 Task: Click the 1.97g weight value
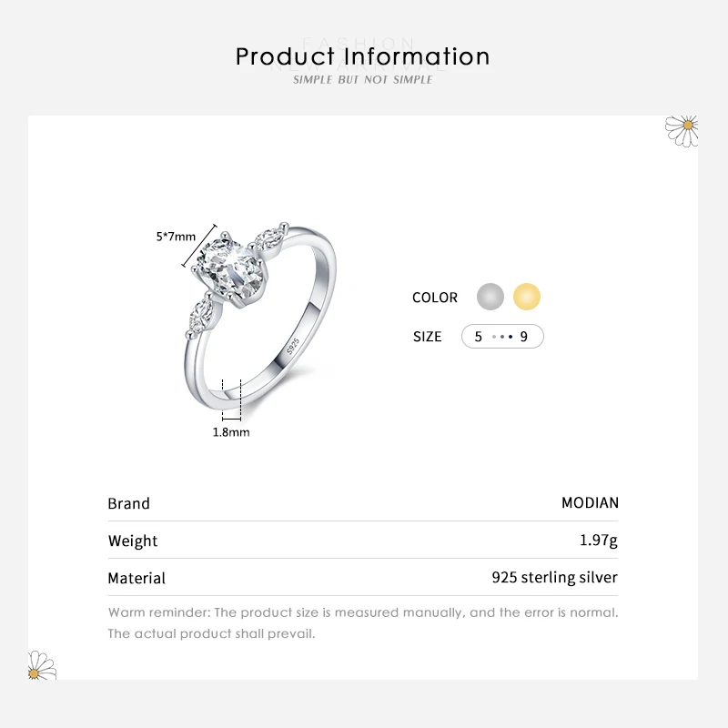(x=598, y=541)
